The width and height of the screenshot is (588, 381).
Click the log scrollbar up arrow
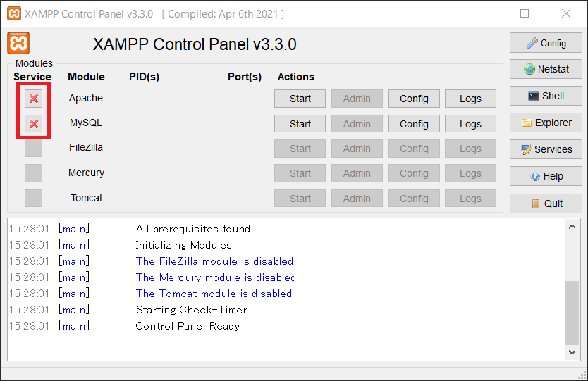[x=572, y=227]
